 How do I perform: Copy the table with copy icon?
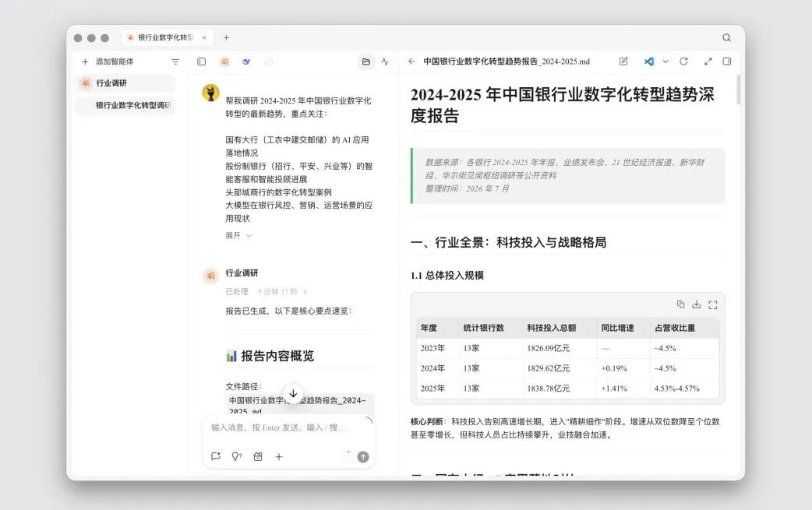coord(680,304)
